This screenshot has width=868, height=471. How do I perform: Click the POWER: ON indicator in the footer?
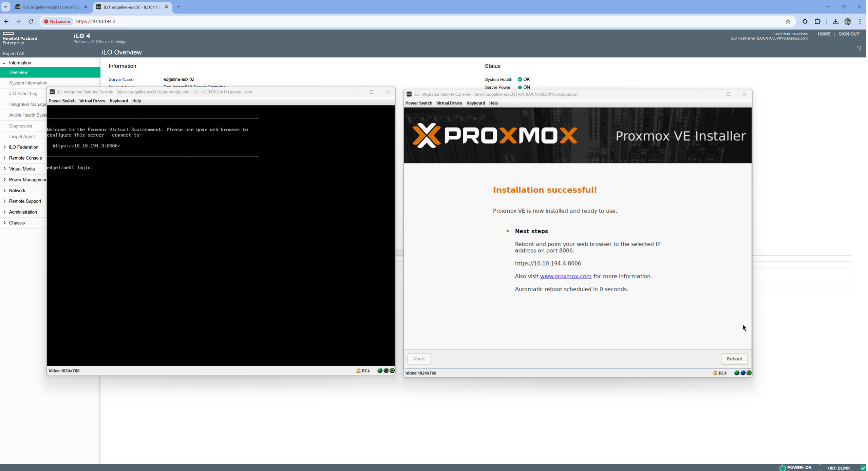coord(795,468)
